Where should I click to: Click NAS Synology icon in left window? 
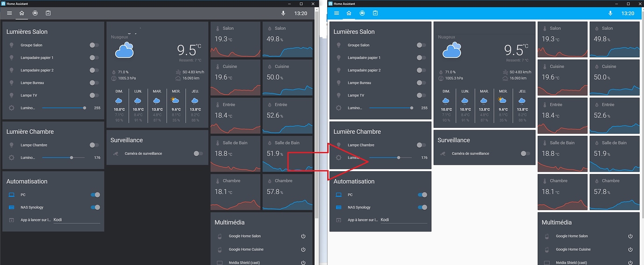tap(12, 207)
